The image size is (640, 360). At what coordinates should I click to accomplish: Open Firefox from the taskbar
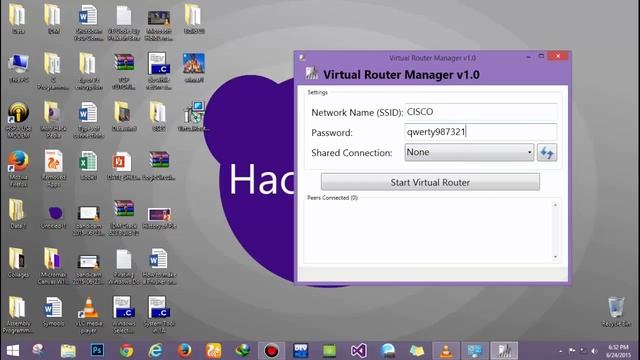point(184,351)
